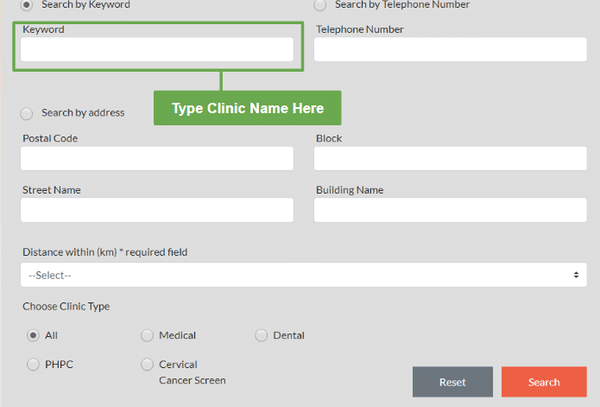Click into the Street Name field
This screenshot has width=600, height=407.
pos(157,210)
